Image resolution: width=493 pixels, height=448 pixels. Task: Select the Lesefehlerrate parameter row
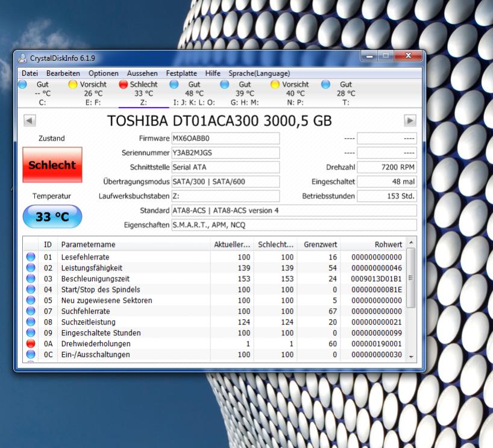coord(215,257)
